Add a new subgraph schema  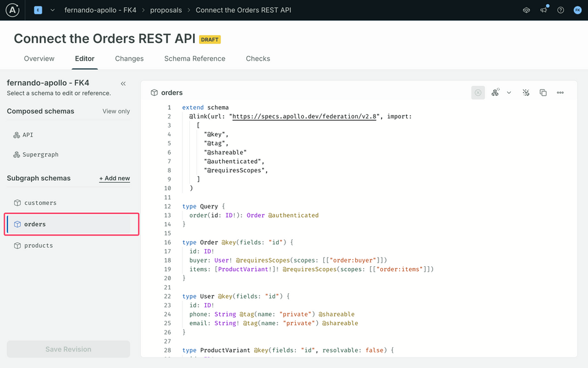[x=115, y=178]
